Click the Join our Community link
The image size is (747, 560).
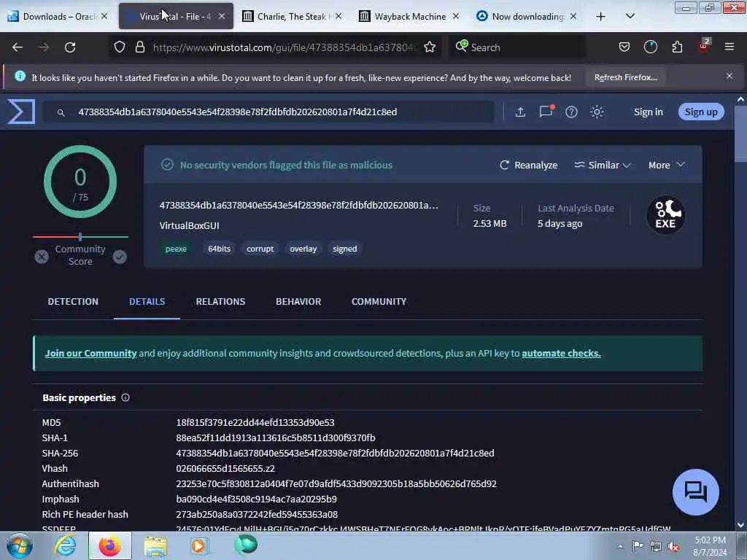click(90, 354)
